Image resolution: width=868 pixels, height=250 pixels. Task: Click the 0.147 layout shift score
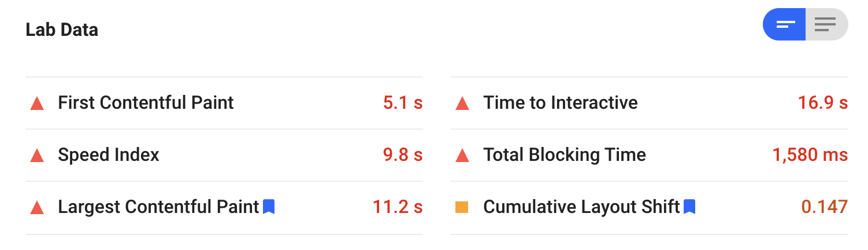(825, 207)
